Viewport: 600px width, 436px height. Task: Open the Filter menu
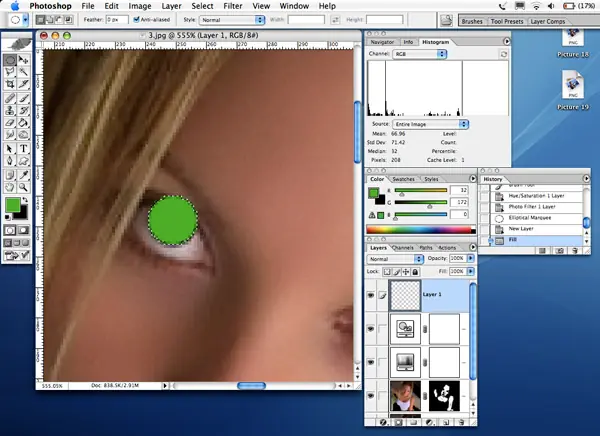click(233, 6)
